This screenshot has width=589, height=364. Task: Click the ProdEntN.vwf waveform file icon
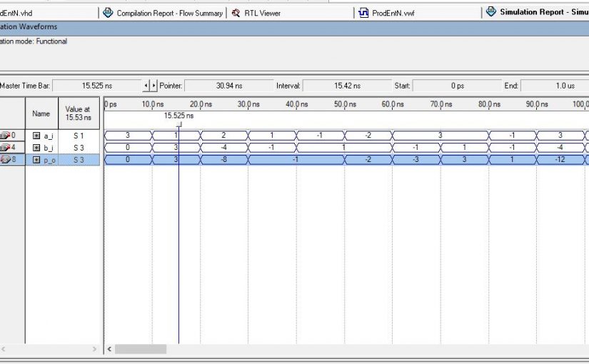click(x=364, y=13)
